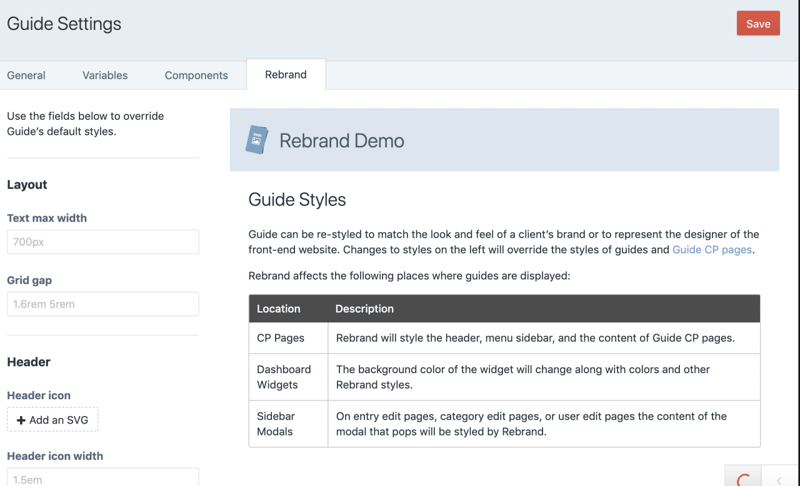Open the Guide CP pages link
800x486 pixels.
tap(711, 250)
